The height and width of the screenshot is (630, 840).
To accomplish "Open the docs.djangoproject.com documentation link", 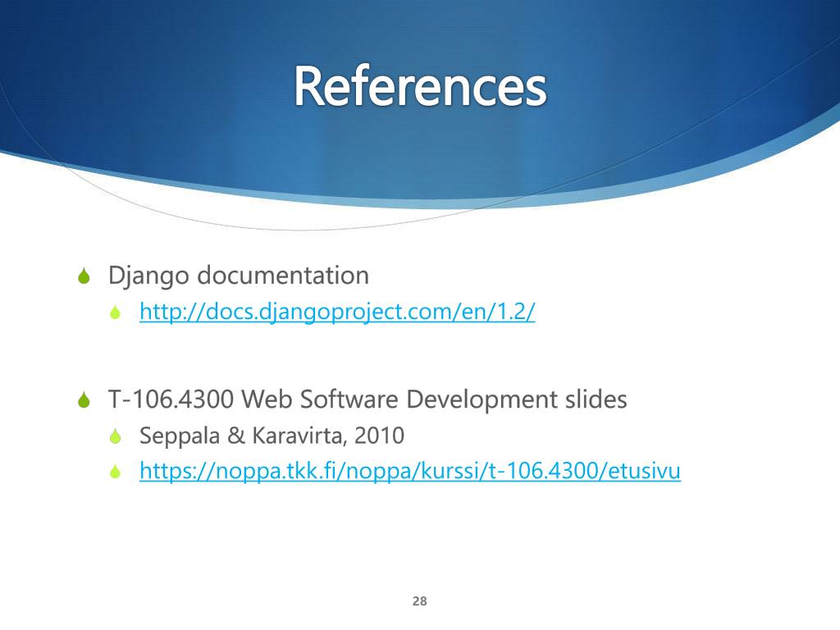I will [337, 311].
